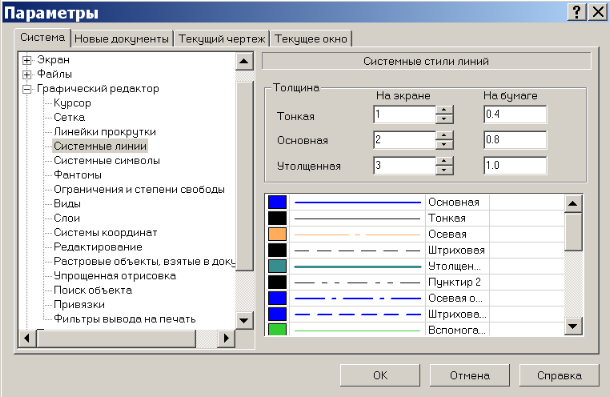
Task: Select Курсор in the tree
Action: click(x=72, y=103)
